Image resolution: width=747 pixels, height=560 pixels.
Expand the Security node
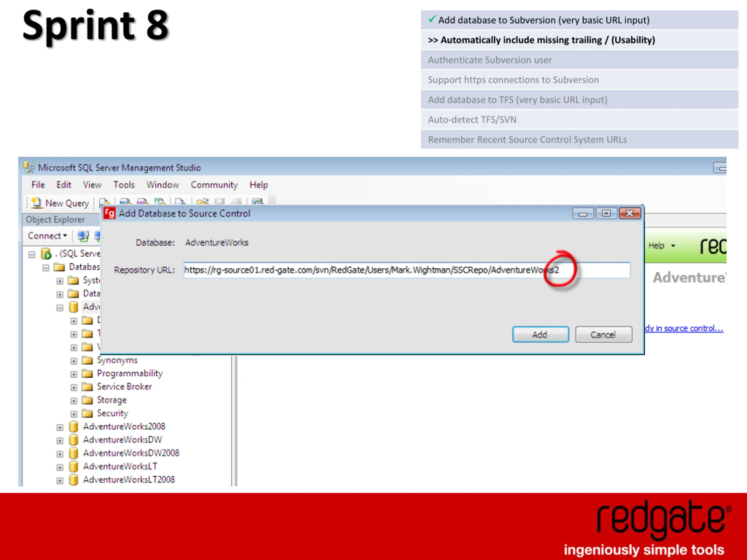74,414
